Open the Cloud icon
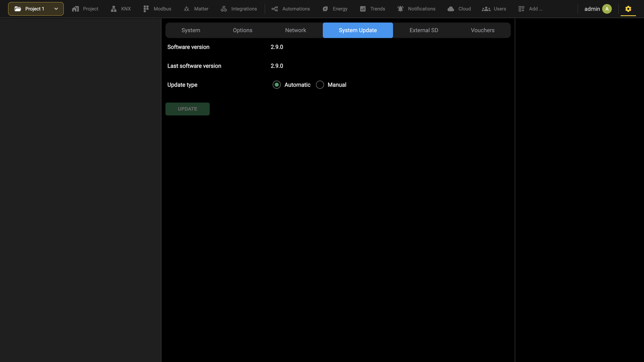Screen dimensions: 644x362 coord(451,9)
